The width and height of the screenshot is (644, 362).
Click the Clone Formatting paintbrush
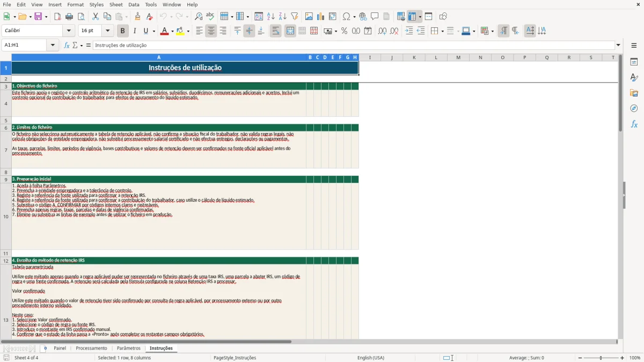[x=137, y=17]
